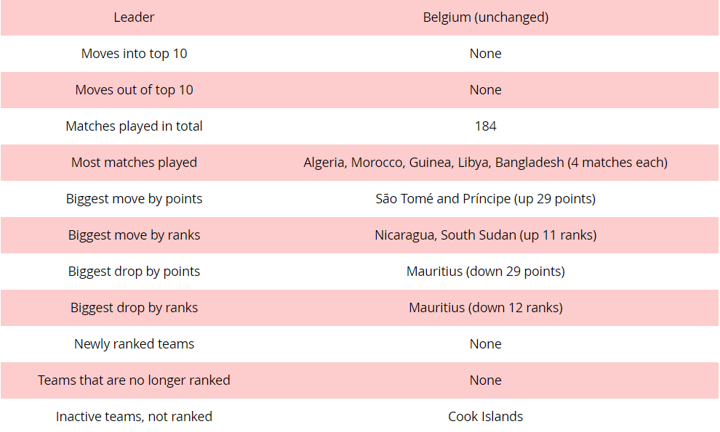Click the 'Most matches played' label
The width and height of the screenshot is (720, 432).
pyautogui.click(x=134, y=162)
